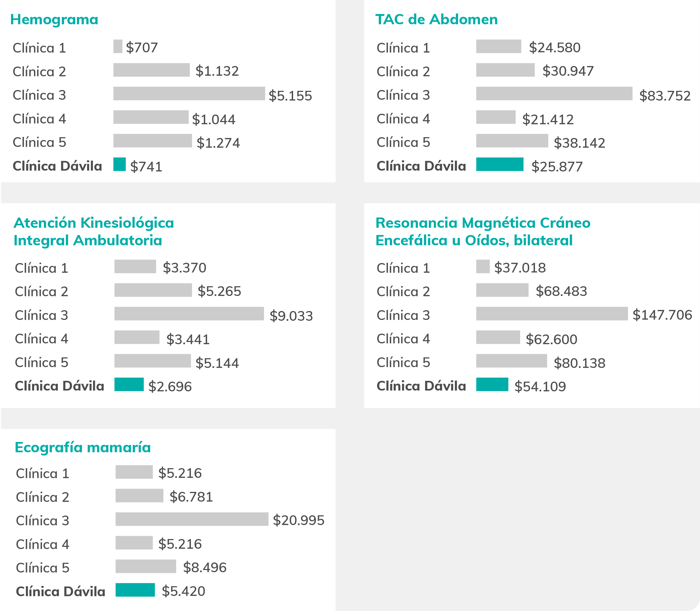Click the Ecografía mamaria title
Screen dimensions: 700x611
tap(83, 448)
